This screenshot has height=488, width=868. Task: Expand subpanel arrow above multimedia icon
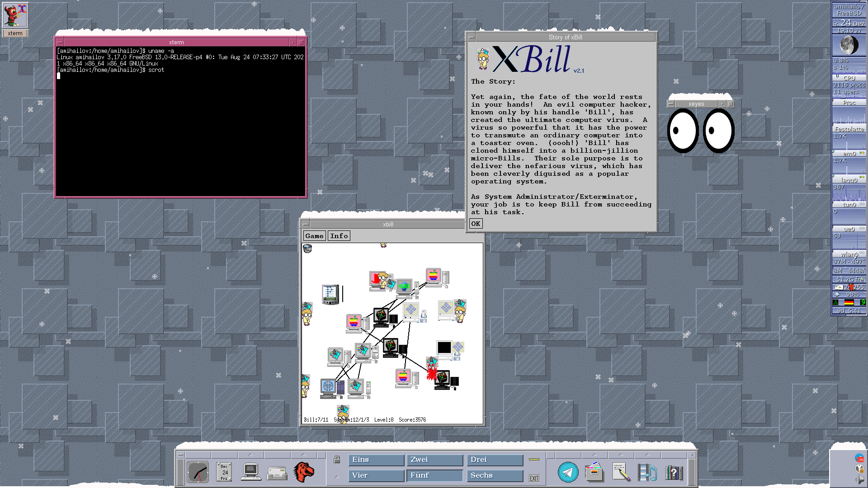[646, 455]
